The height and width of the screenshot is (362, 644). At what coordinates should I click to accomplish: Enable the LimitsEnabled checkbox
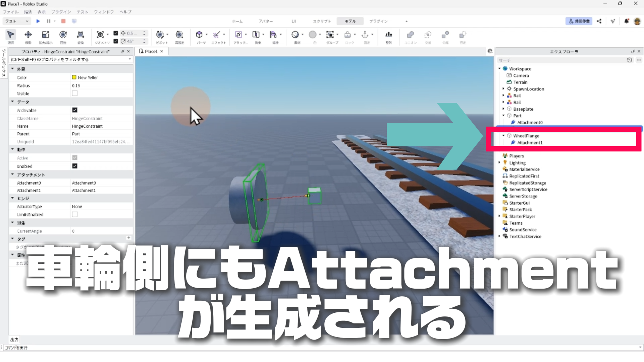(75, 215)
